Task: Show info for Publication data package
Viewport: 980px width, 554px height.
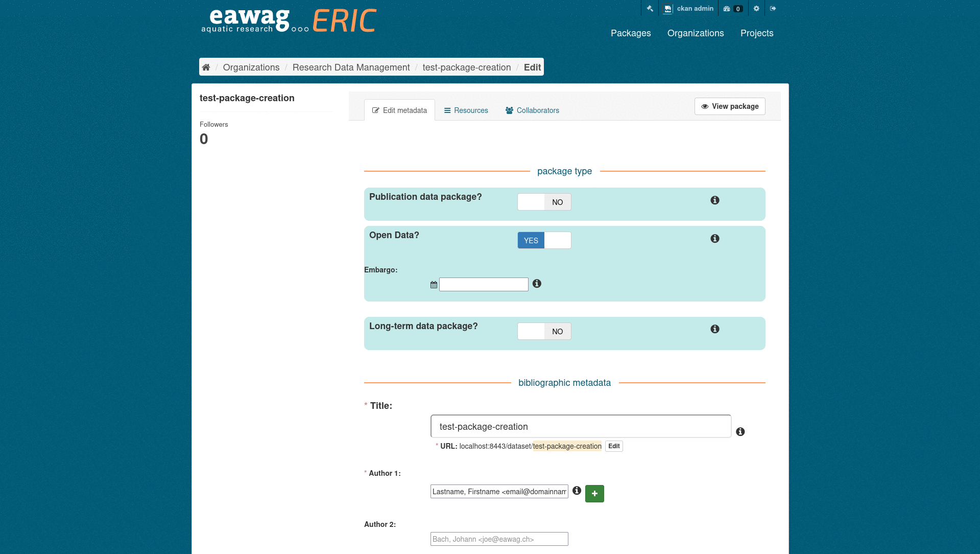Action: (715, 200)
